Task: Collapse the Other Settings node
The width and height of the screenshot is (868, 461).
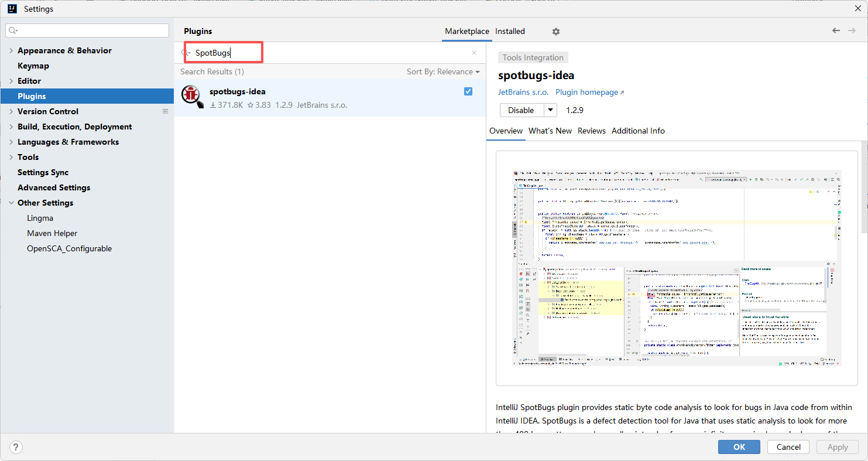Action: [x=11, y=203]
